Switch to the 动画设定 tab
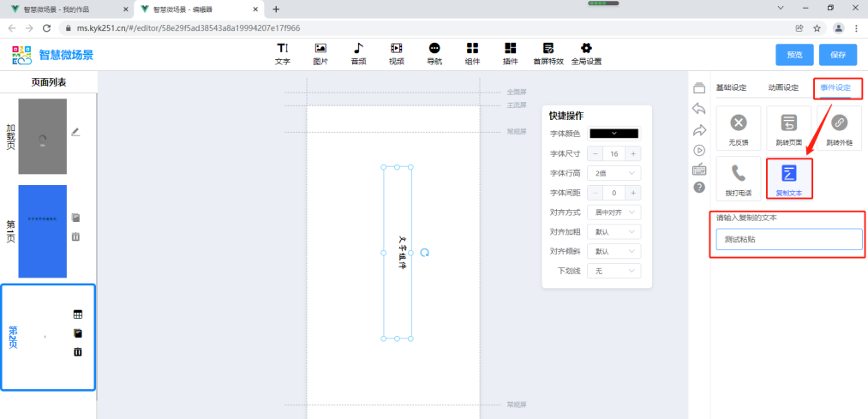Viewport: 868px width, 419px height. point(782,87)
